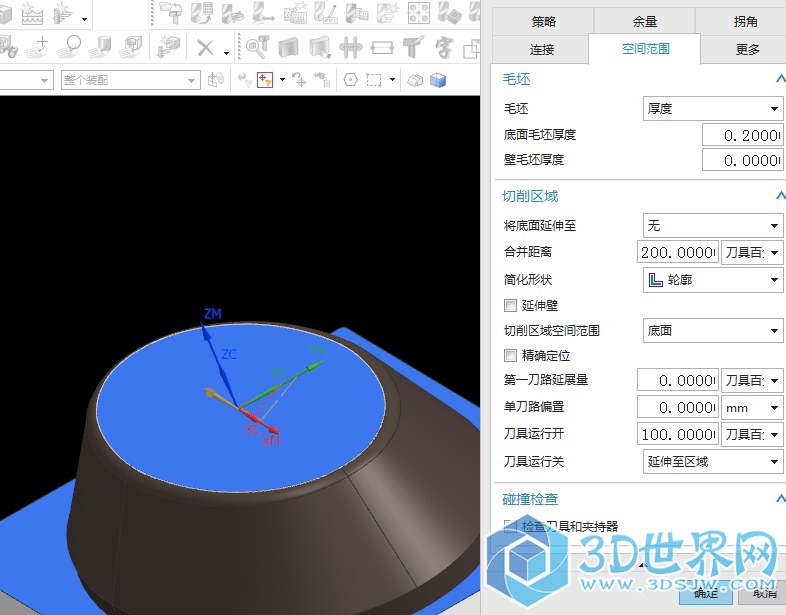Click the curved wall icon

(288, 48)
